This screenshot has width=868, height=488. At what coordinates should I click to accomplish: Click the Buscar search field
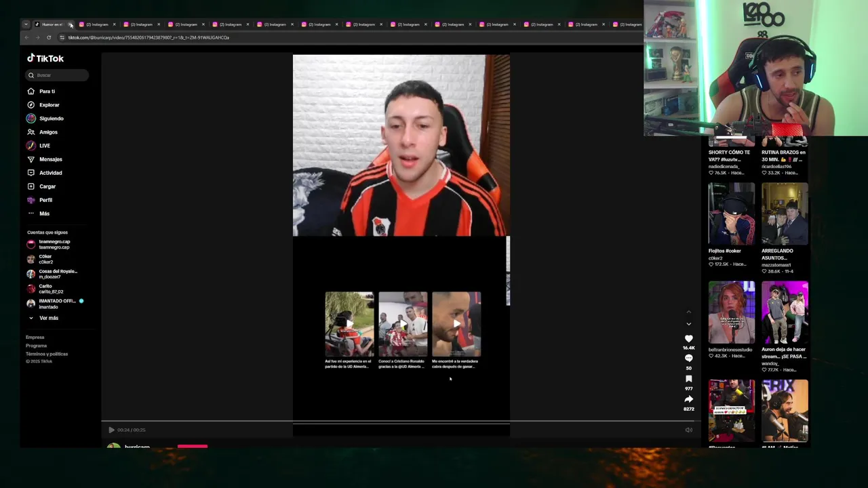pos(57,75)
